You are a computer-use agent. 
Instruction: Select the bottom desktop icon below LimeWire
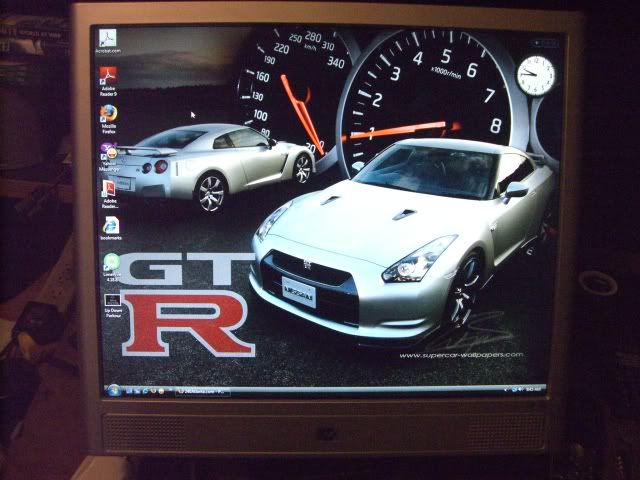112,300
